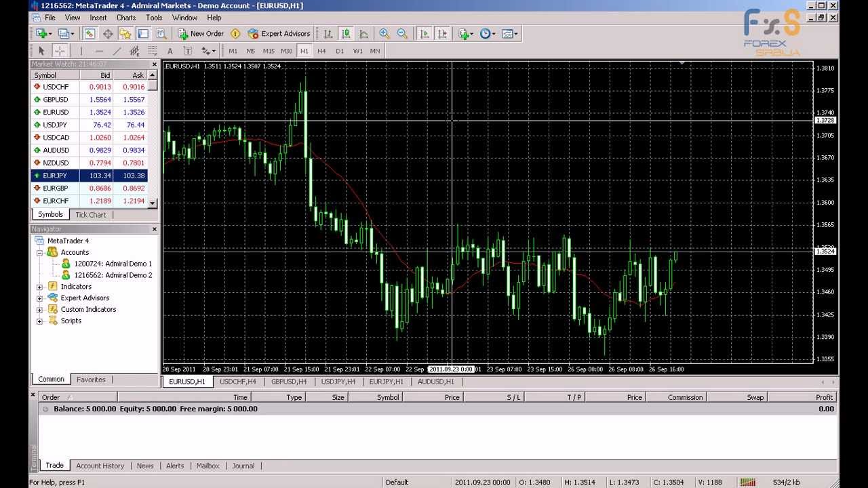Screen dimensions: 868x488
Task: Select the Fibonacci Retracement tool
Action: [x=152, y=51]
